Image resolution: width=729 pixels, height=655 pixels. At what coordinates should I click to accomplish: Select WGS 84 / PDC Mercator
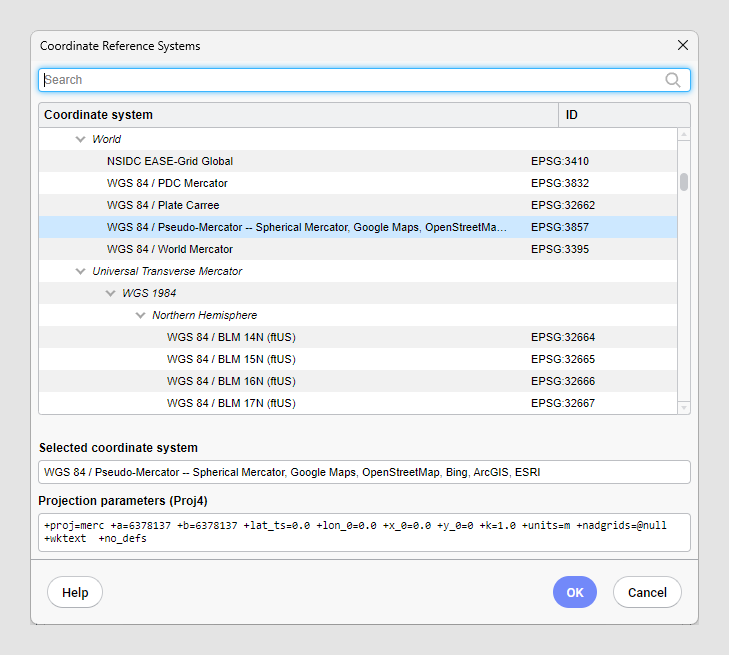[x=167, y=183]
